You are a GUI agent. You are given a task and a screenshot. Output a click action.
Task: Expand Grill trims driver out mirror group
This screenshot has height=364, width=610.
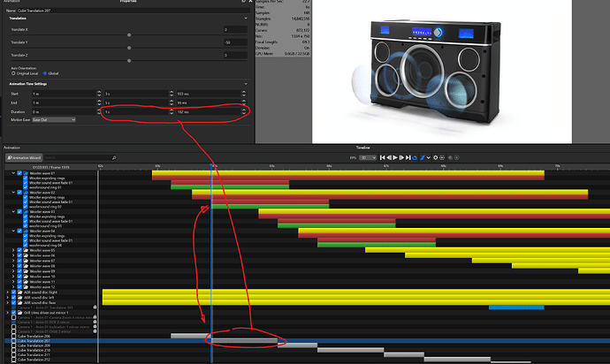pyautogui.click(x=7, y=312)
